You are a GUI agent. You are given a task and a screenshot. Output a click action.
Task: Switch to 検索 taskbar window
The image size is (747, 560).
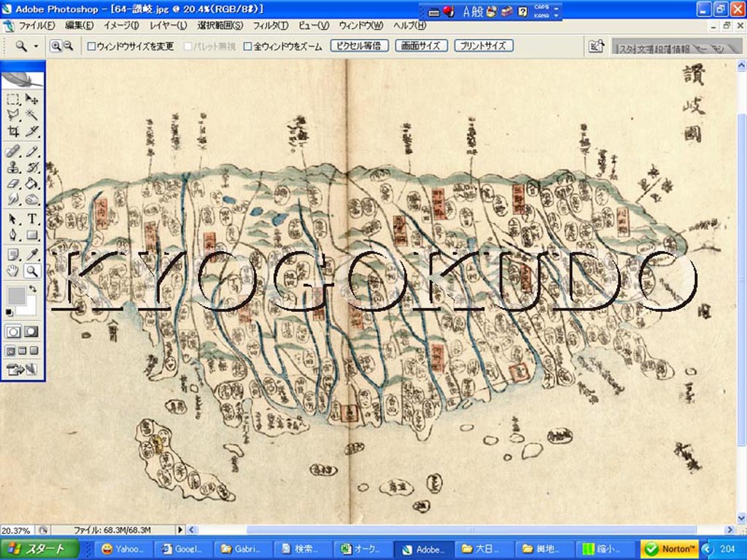pyautogui.click(x=301, y=549)
